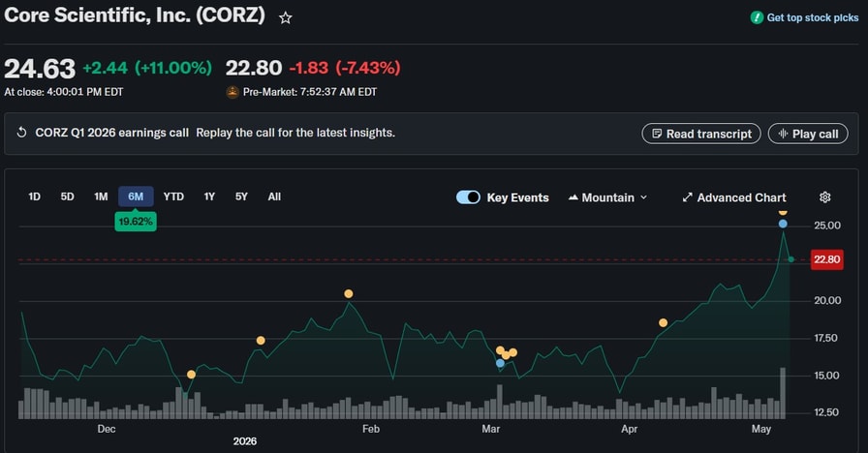The height and width of the screenshot is (453, 868).
Task: Click the pre-market icon beside Pre-Market time
Action: tap(232, 92)
